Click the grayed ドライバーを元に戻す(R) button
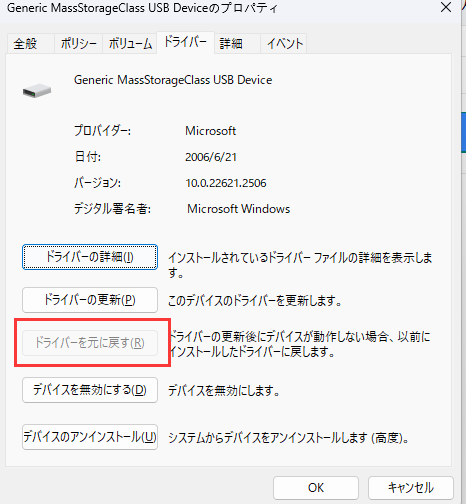The height and width of the screenshot is (504, 466). (90, 343)
